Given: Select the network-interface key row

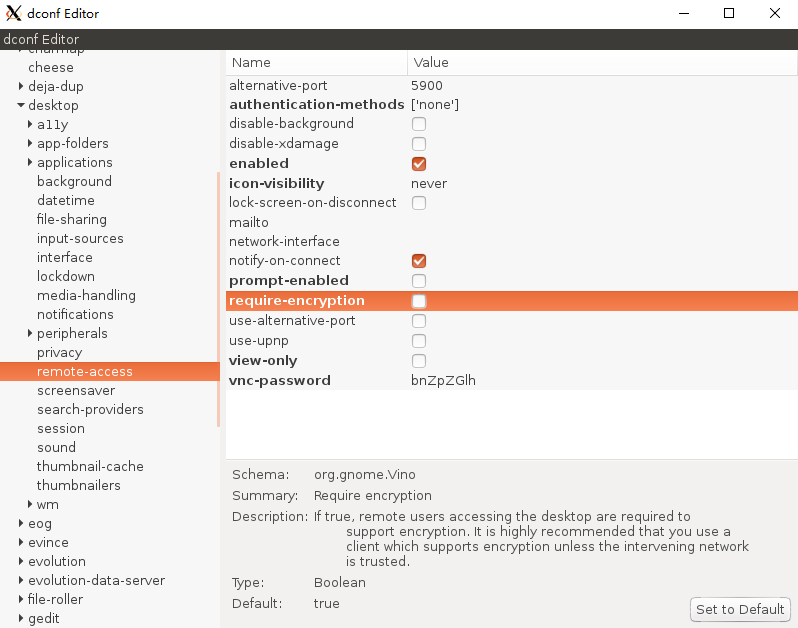Looking at the screenshot, I should [x=512, y=241].
